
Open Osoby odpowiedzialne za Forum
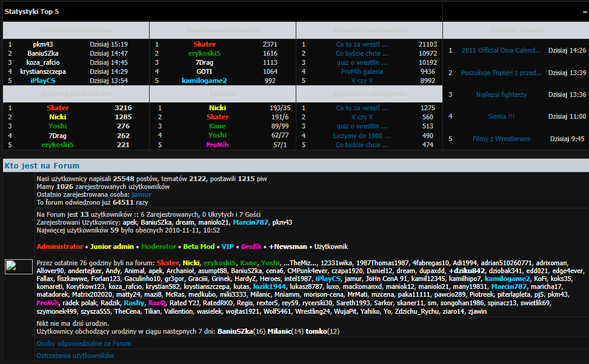(84, 343)
